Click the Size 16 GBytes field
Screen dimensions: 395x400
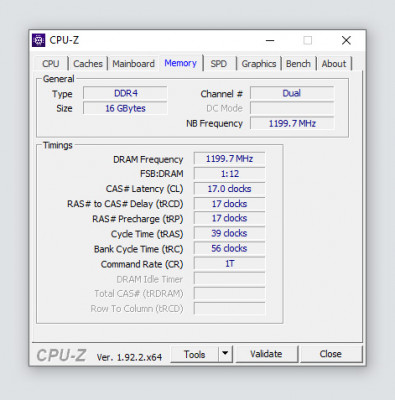pos(125,108)
